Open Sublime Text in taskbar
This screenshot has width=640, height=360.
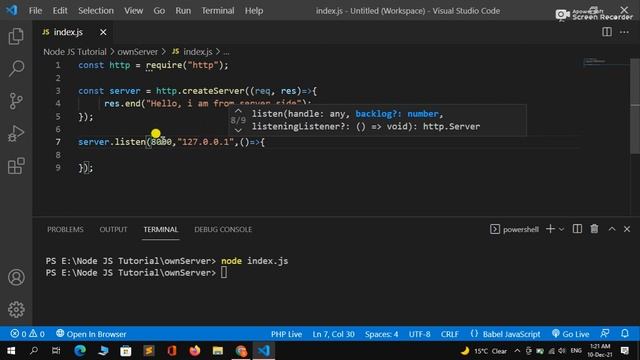pyautogui.click(x=149, y=351)
